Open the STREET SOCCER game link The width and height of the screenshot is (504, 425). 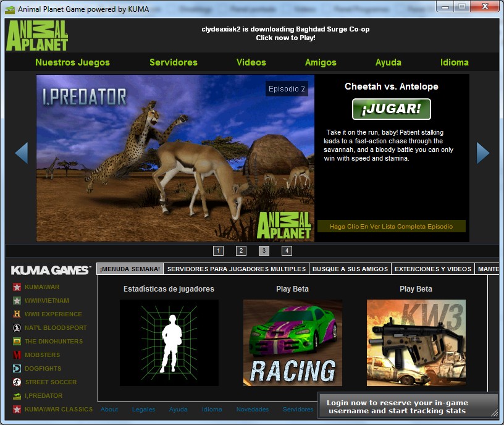51,382
